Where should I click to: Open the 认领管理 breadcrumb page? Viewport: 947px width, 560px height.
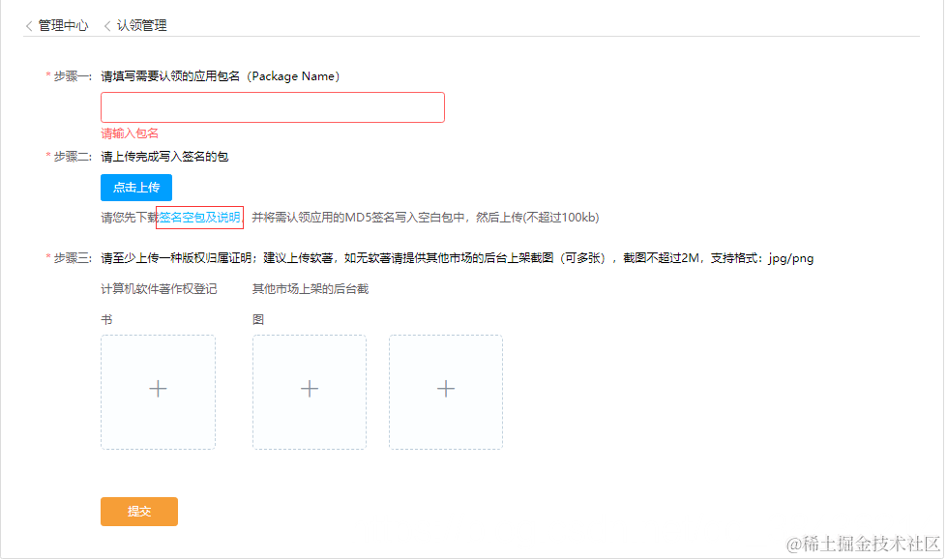coord(138,26)
